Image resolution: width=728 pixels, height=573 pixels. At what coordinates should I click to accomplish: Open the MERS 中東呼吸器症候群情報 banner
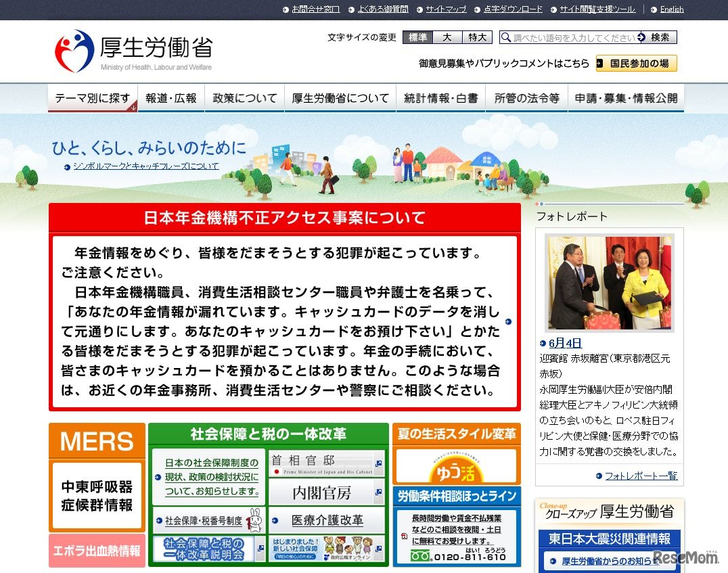click(97, 477)
